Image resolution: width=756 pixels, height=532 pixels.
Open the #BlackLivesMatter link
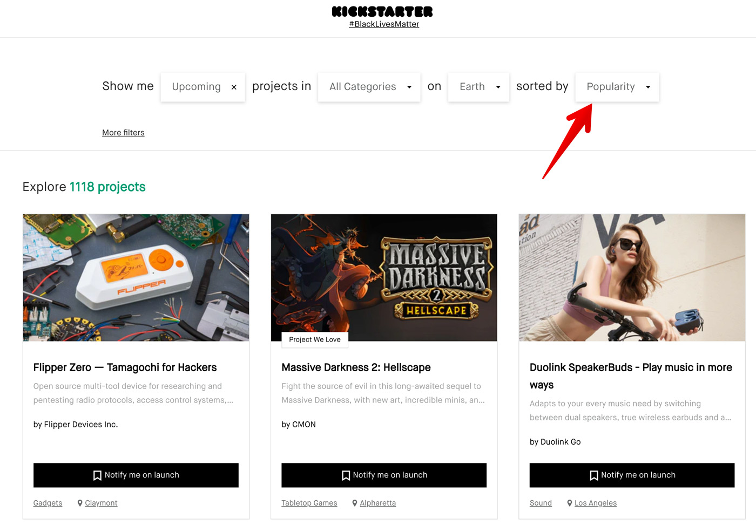[384, 24]
